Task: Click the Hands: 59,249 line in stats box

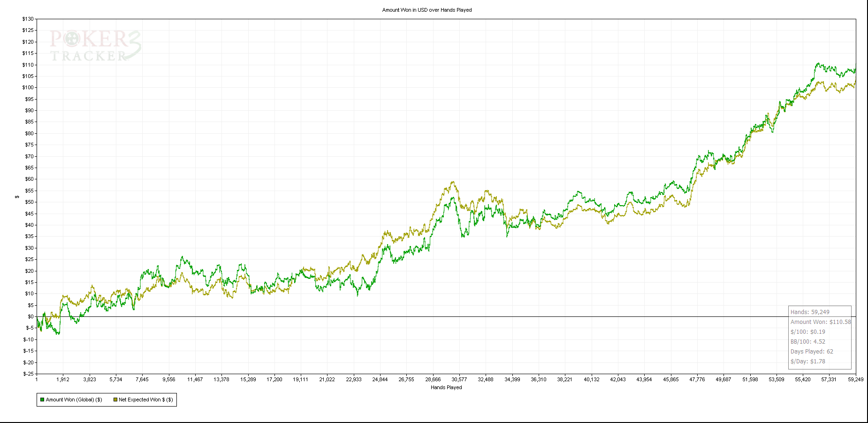Action: click(x=810, y=312)
